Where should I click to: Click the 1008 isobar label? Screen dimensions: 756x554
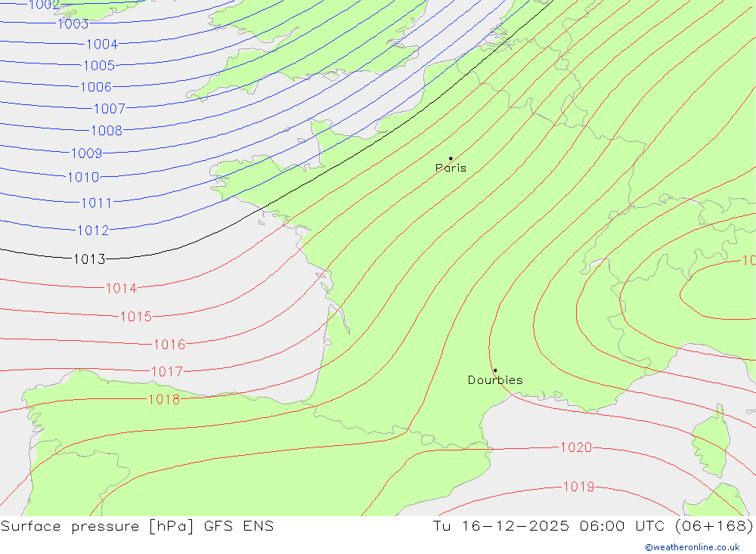107,131
